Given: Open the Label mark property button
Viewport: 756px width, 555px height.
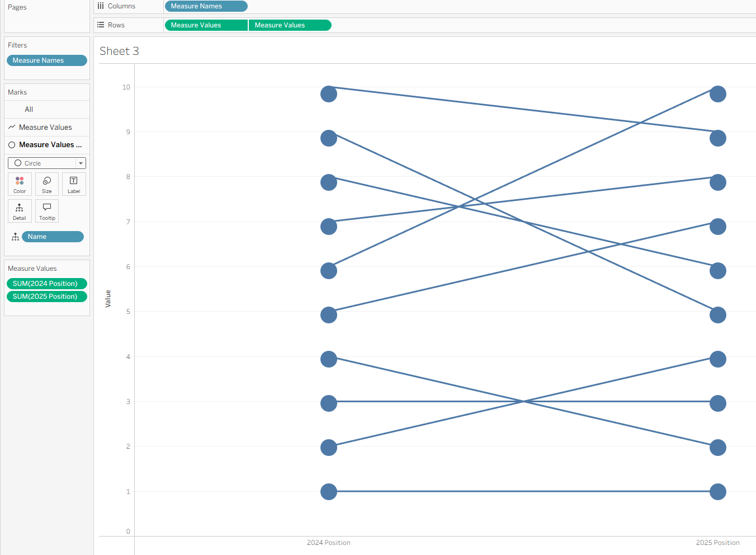Looking at the screenshot, I should (x=74, y=184).
